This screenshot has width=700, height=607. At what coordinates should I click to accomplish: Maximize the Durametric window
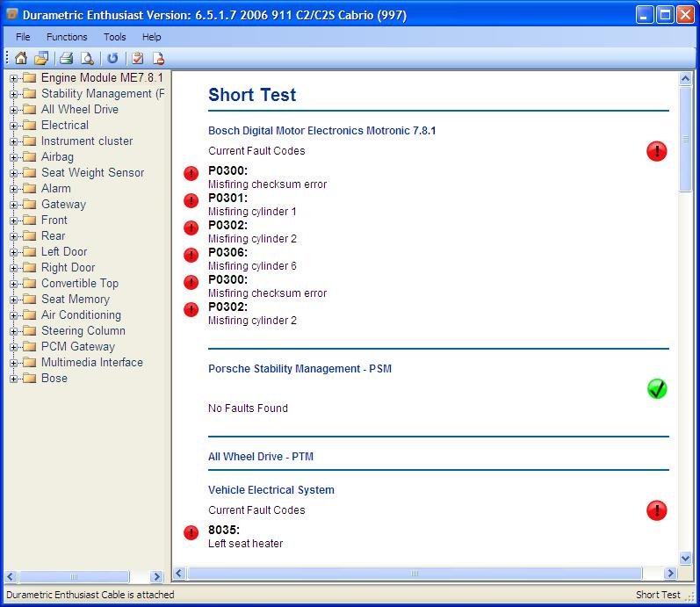(x=665, y=15)
